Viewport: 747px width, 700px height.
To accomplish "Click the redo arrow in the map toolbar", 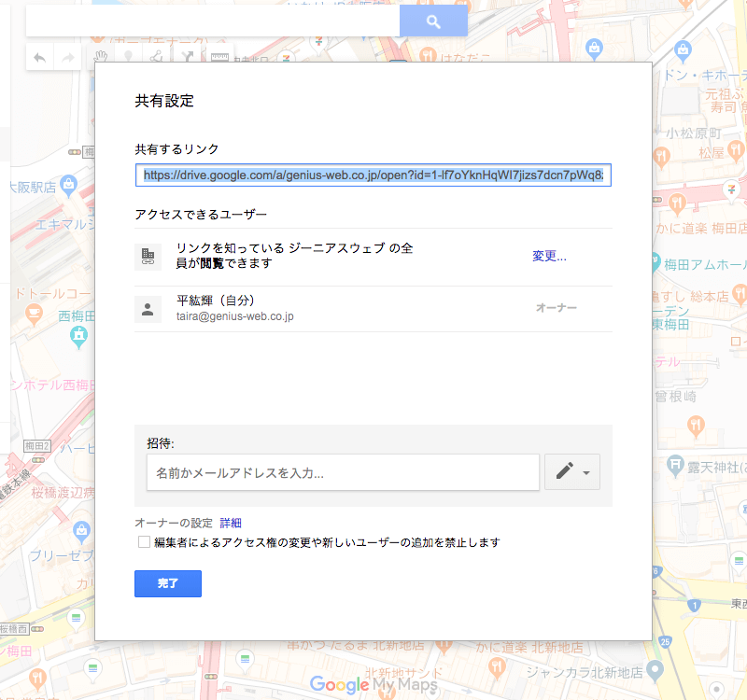I will [68, 58].
